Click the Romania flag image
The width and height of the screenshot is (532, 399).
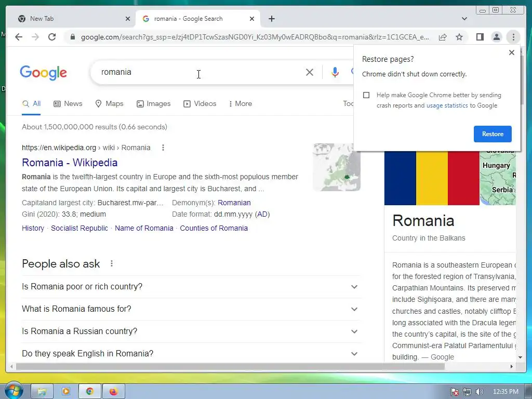432,178
